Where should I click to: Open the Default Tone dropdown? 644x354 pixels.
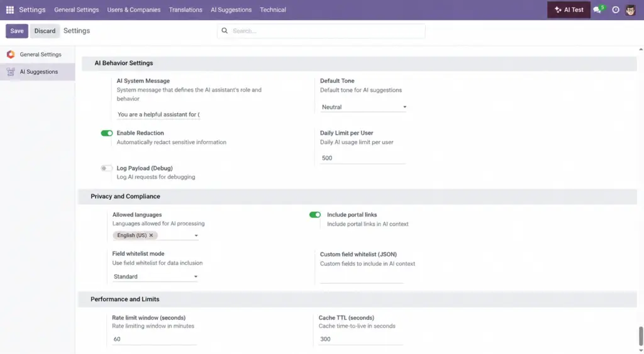[x=364, y=107]
